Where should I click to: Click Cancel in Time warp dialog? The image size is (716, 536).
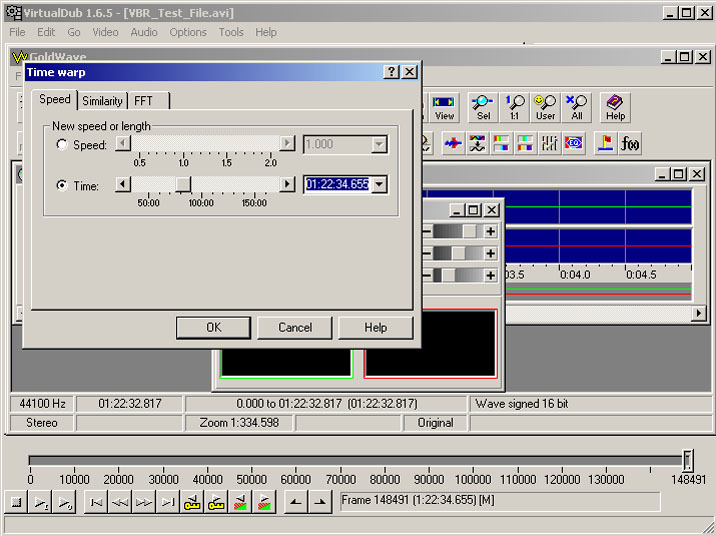click(295, 328)
